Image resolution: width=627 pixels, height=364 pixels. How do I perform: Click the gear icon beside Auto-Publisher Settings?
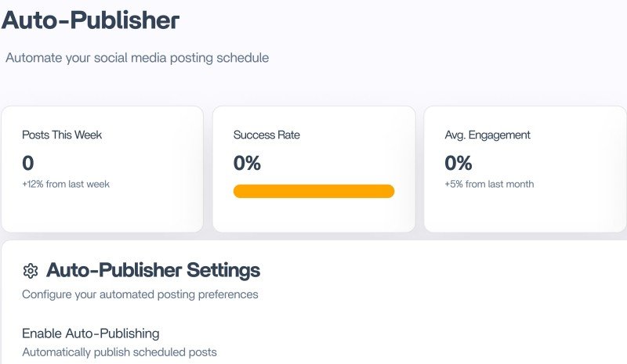pyautogui.click(x=31, y=271)
